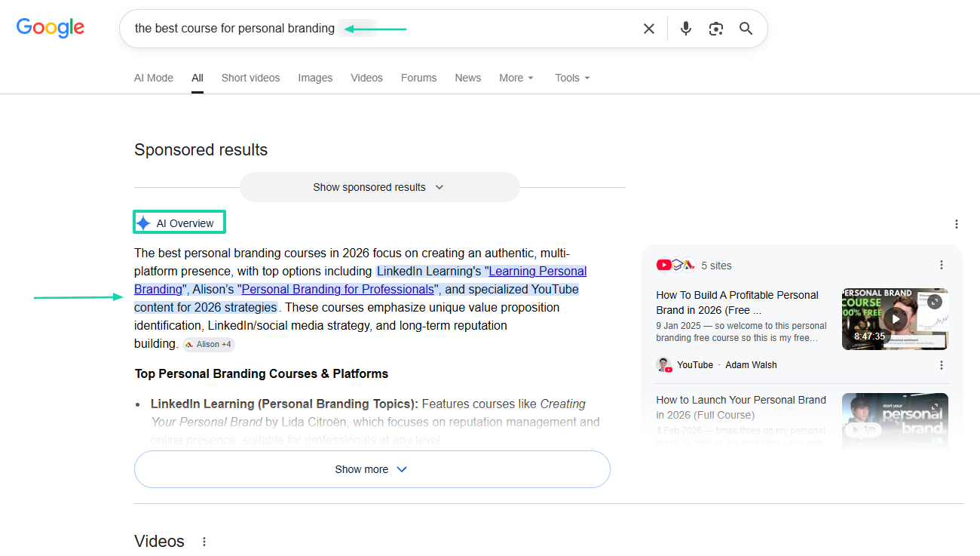This screenshot has height=556, width=980.
Task: Click the Alison +4 source chip
Action: [x=209, y=344]
